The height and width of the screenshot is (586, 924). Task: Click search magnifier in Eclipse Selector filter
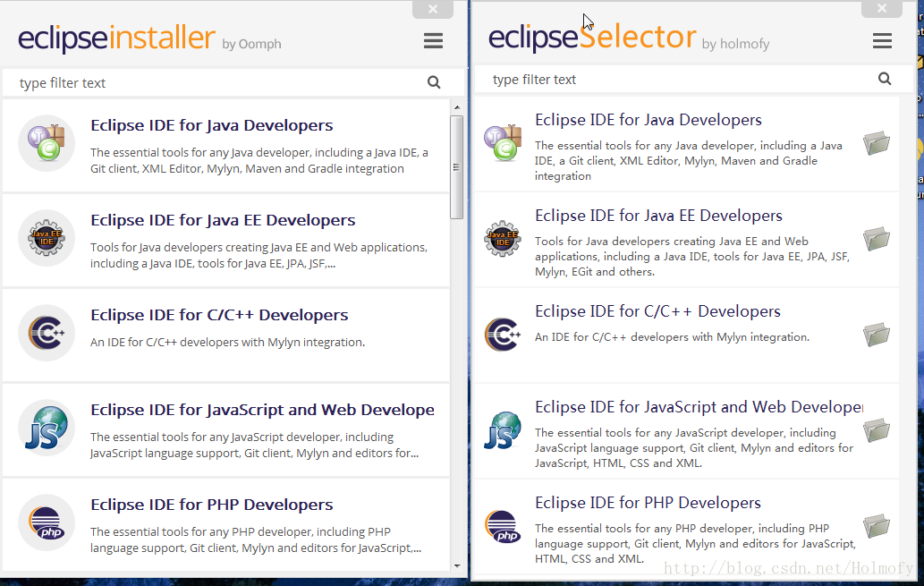pos(885,79)
